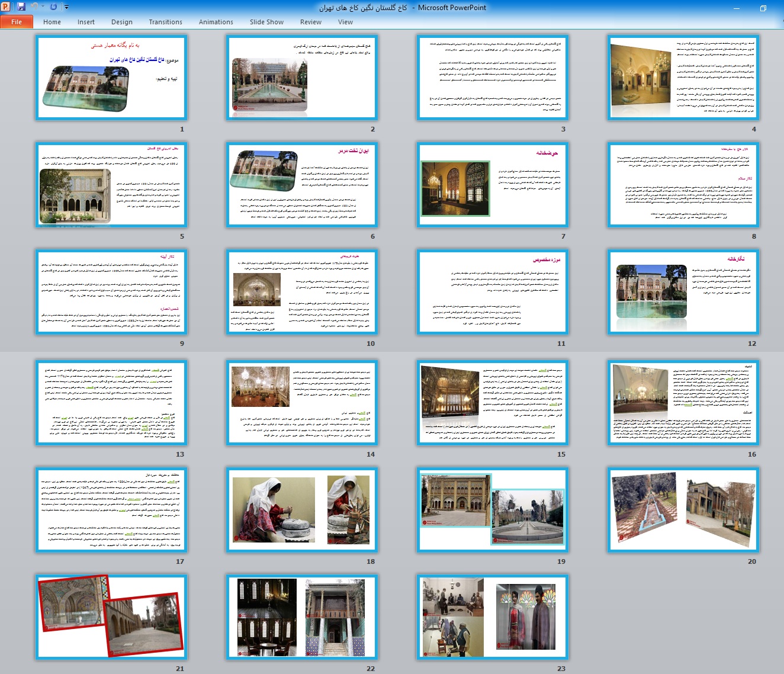The width and height of the screenshot is (784, 674).
Task: Open the File tab
Action: 17,22
